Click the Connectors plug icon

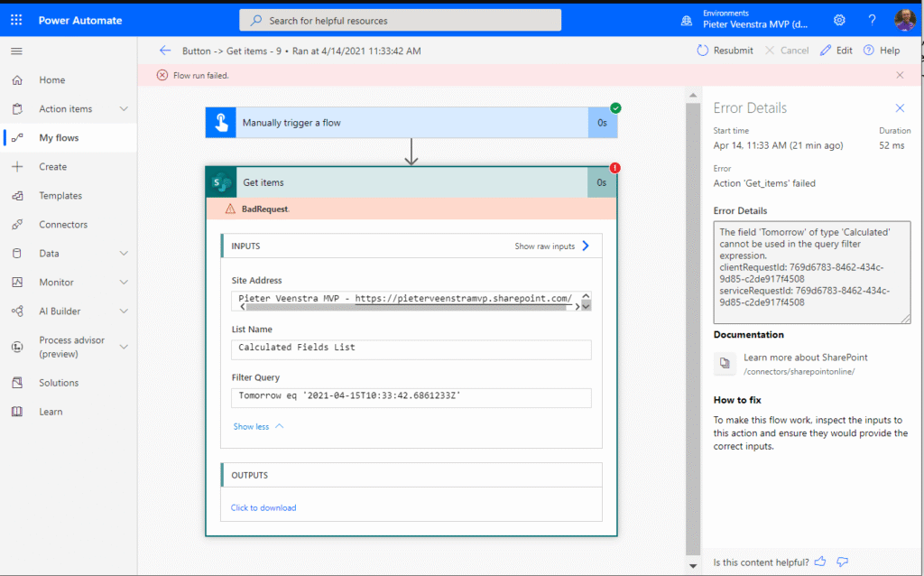pos(18,224)
